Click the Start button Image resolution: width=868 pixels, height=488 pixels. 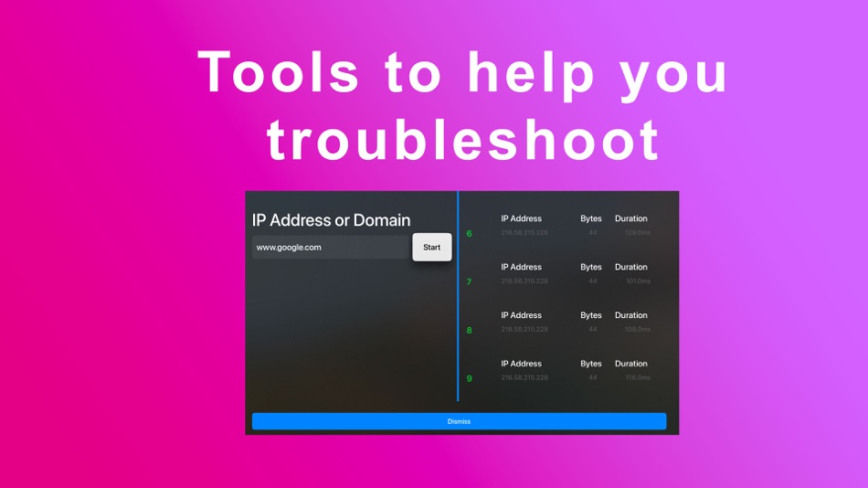(x=432, y=247)
